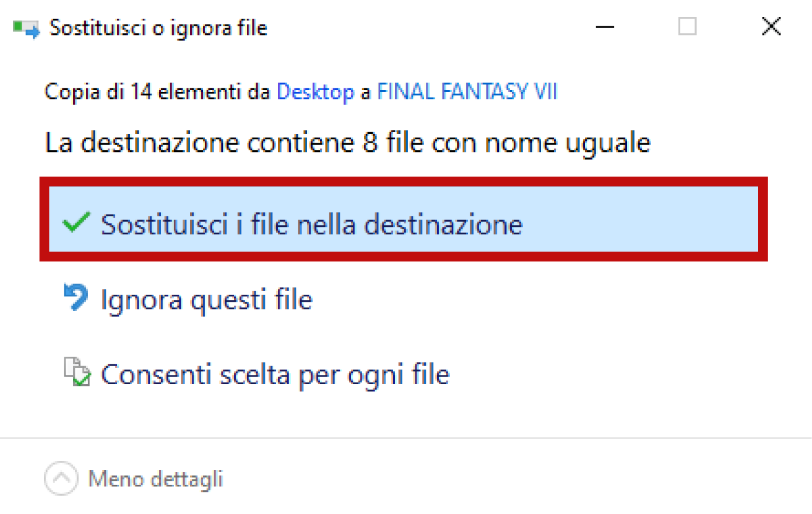Click the blue undo arrow skip icon
The image size is (812, 514).
pos(75,298)
